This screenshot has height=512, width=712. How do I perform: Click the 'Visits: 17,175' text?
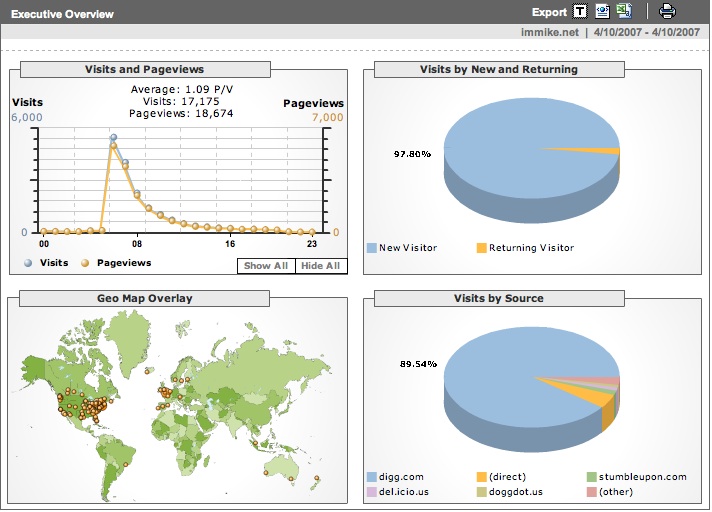click(x=181, y=101)
